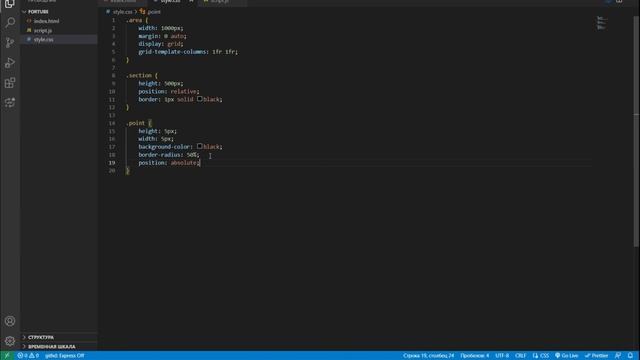The image size is (640, 360).
Task: Switch to the index.html editor tab
Action: pos(122,1)
